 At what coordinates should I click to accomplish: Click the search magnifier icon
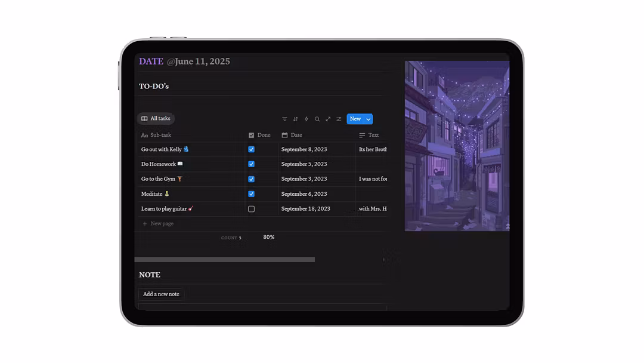(317, 119)
